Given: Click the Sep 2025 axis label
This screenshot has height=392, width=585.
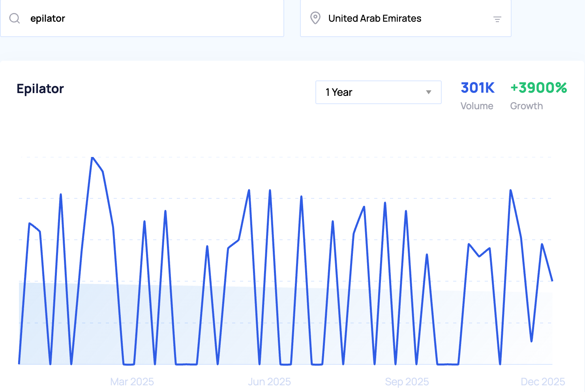Looking at the screenshot, I should click(407, 382).
